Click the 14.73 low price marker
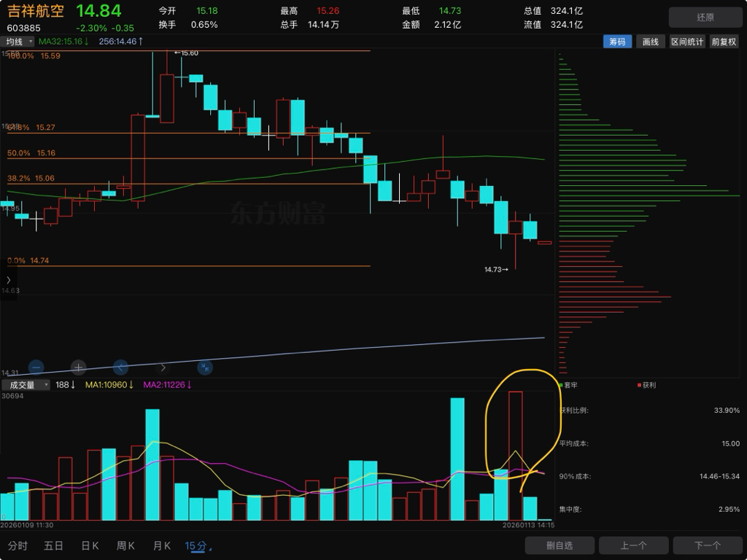 (496, 270)
